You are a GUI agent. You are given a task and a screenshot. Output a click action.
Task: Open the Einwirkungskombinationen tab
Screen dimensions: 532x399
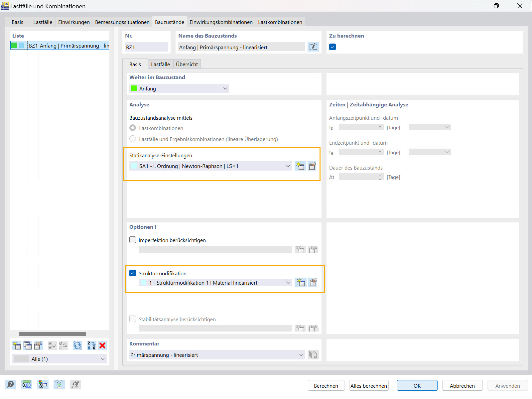(221, 22)
